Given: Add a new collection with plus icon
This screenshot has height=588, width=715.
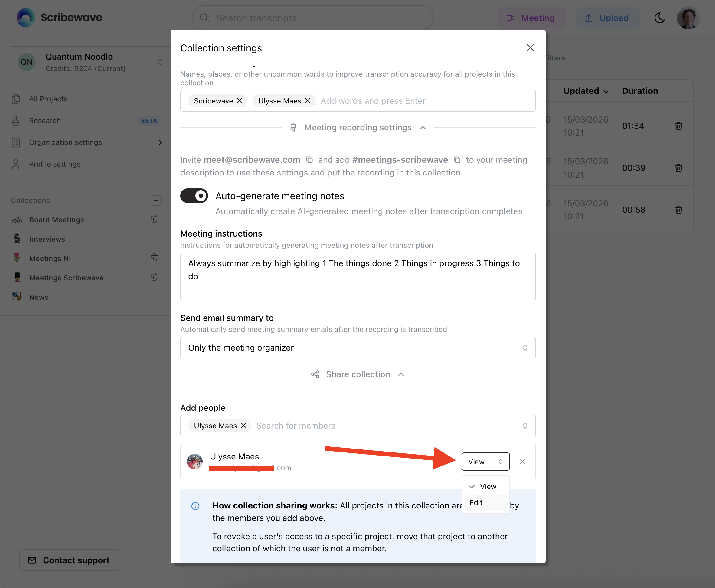Looking at the screenshot, I should click(156, 200).
